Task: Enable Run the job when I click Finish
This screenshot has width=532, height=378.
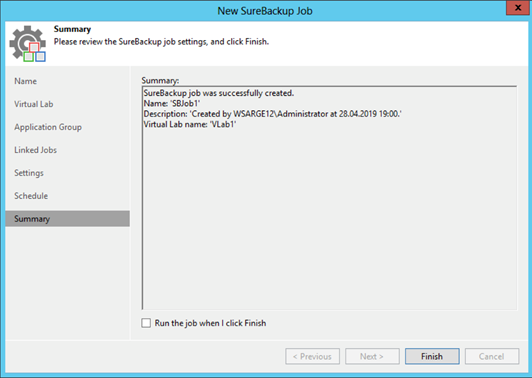Action: coord(146,323)
